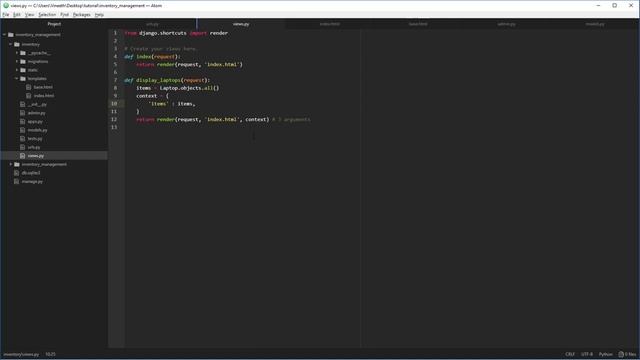Image resolution: width=640 pixels, height=360 pixels.
Task: Collapse the root inventory_management project folder
Action: pos(4,35)
